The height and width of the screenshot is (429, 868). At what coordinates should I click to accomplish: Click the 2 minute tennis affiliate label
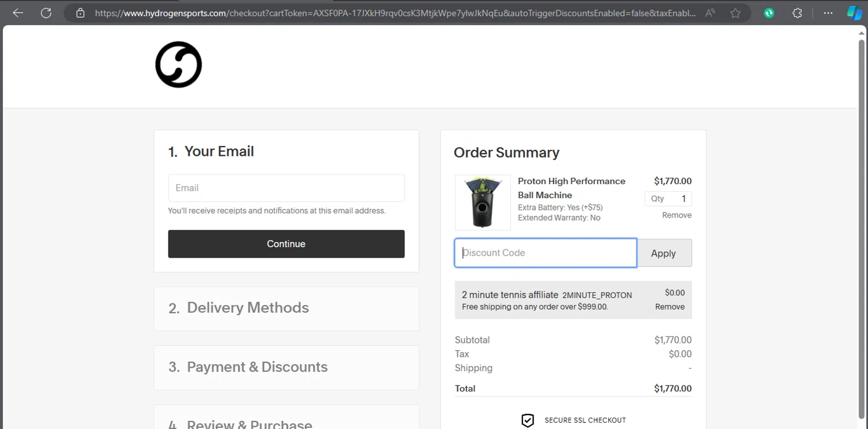510,295
